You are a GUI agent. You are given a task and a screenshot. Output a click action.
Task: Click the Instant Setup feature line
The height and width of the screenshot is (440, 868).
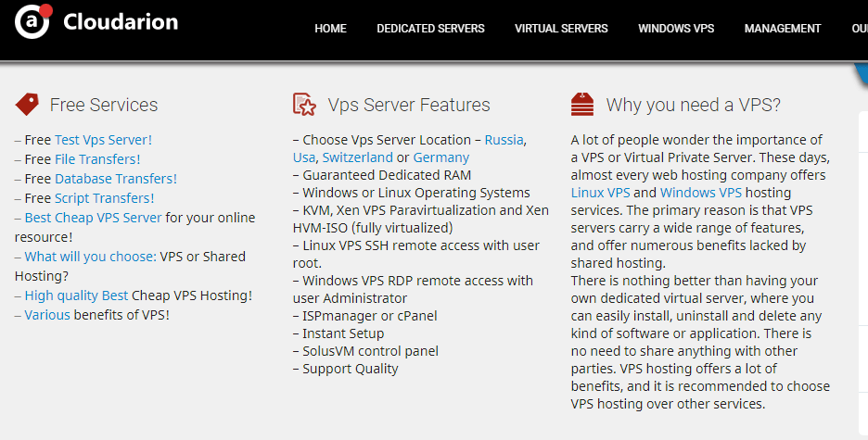click(x=338, y=333)
